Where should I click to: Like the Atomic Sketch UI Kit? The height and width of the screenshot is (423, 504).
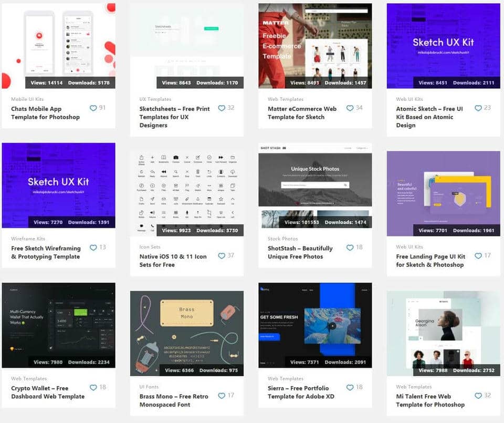tap(478, 108)
